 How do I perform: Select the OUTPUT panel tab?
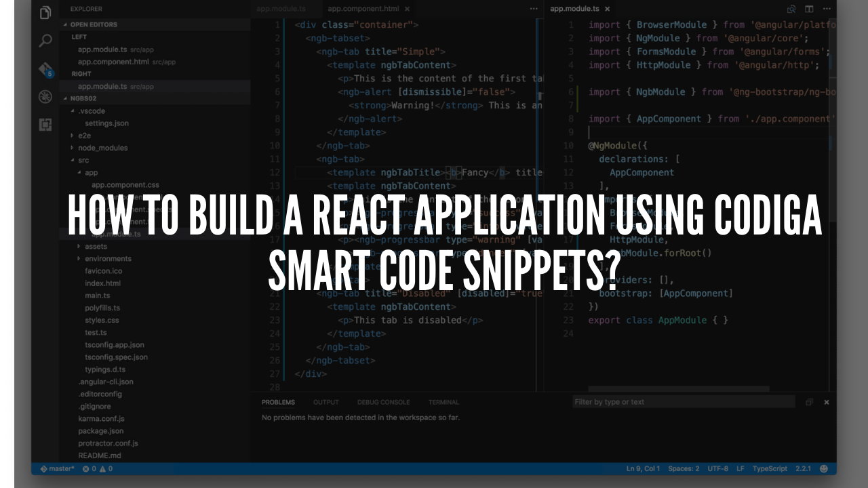tap(325, 402)
